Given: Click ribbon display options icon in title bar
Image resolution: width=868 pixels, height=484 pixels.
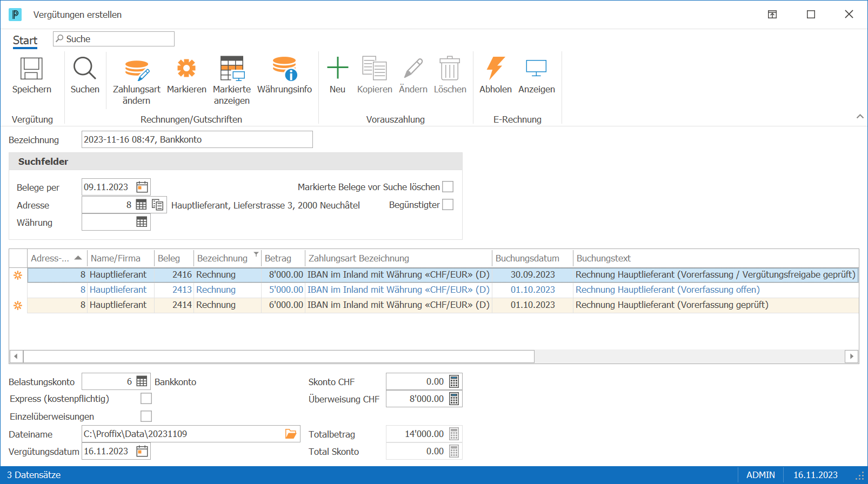Looking at the screenshot, I should [772, 15].
